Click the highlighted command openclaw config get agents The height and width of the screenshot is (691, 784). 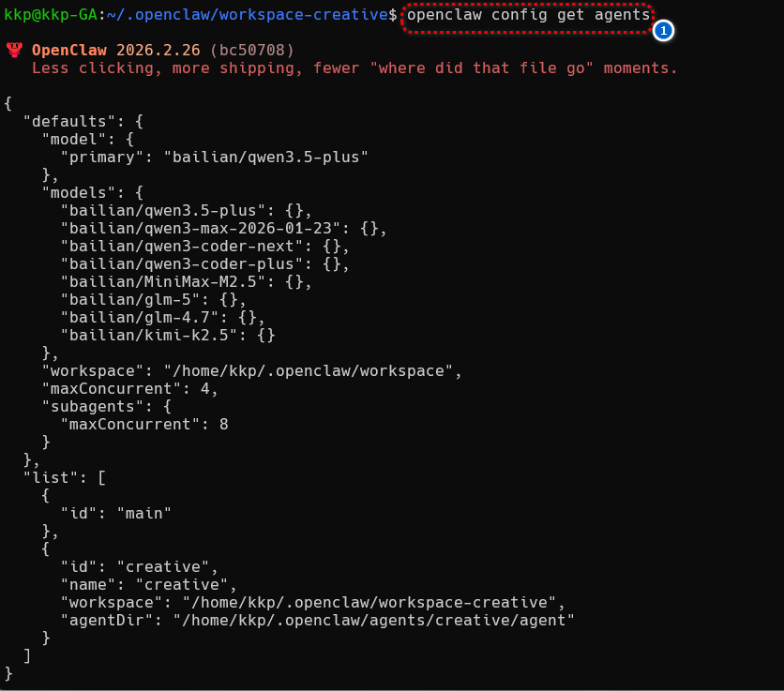[528, 16]
